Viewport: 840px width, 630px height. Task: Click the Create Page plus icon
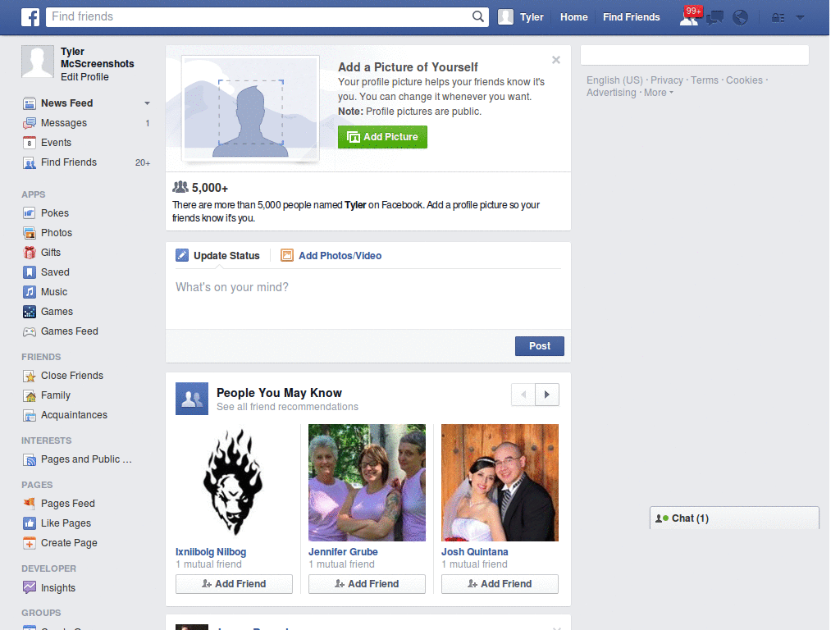click(x=30, y=543)
